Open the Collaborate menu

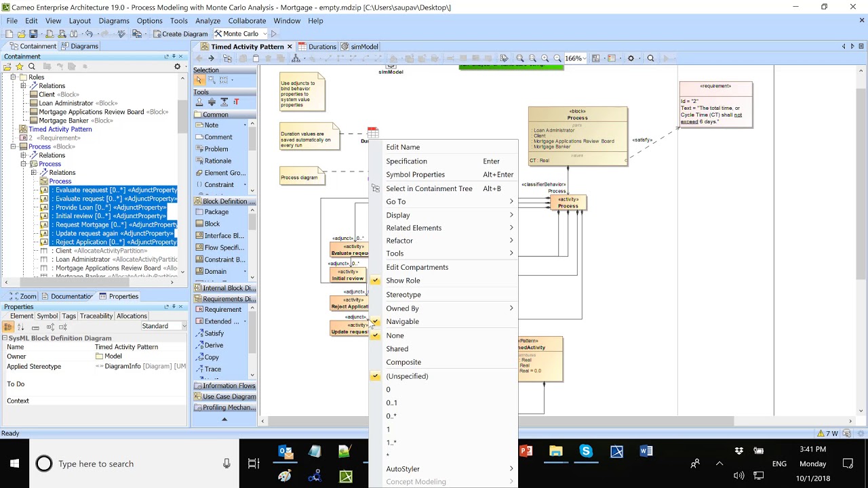coord(247,21)
